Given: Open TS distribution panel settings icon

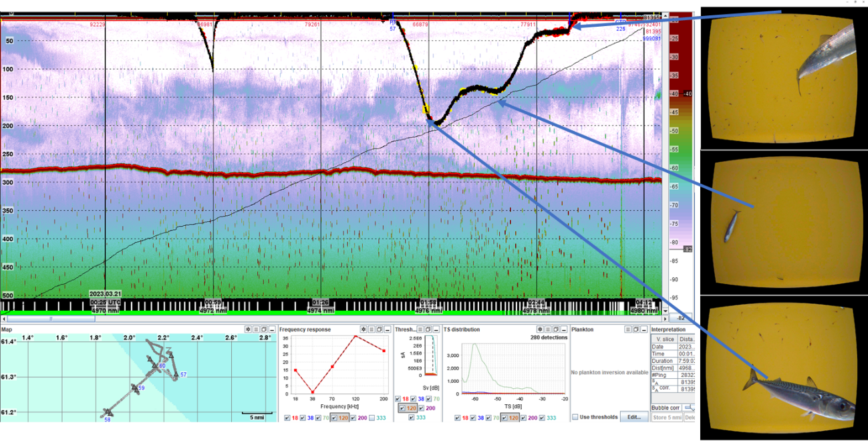Looking at the screenshot, I should (x=540, y=329).
